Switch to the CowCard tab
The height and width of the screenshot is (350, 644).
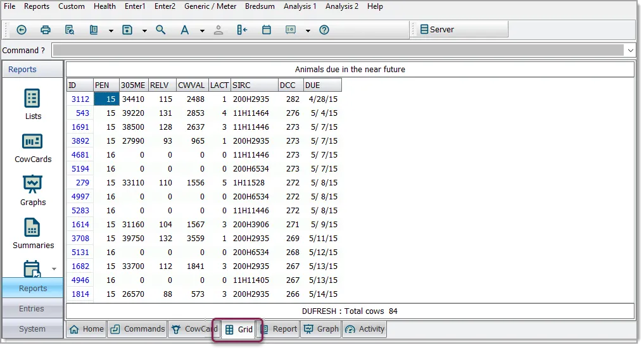pos(194,329)
